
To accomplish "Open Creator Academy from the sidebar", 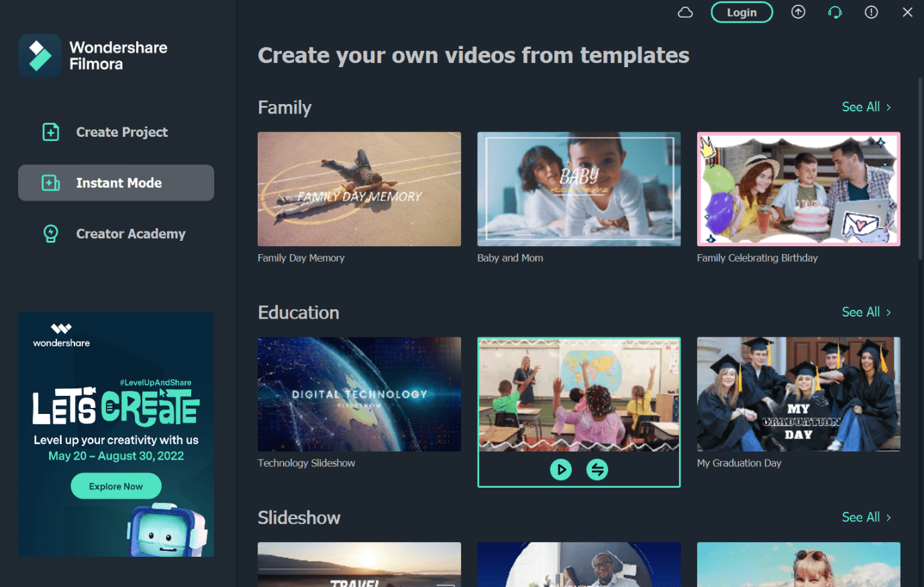I will (116, 233).
